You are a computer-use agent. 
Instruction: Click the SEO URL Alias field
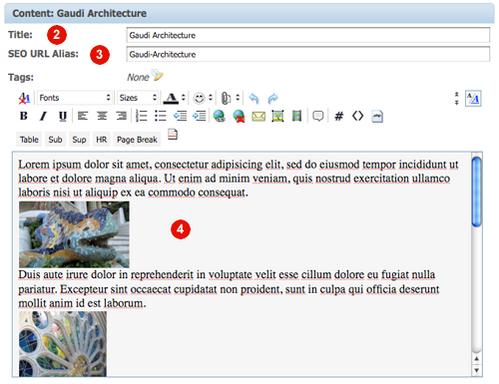pos(308,54)
